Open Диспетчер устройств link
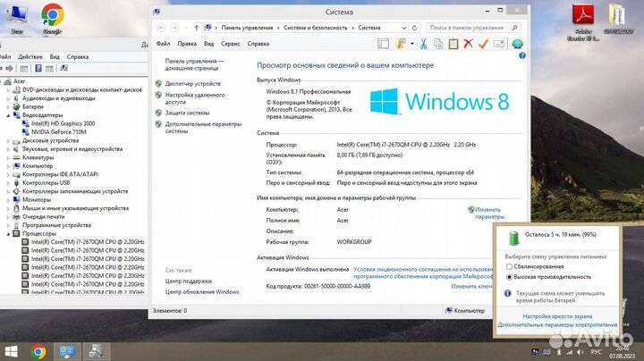644x361 pixels. pos(192,83)
